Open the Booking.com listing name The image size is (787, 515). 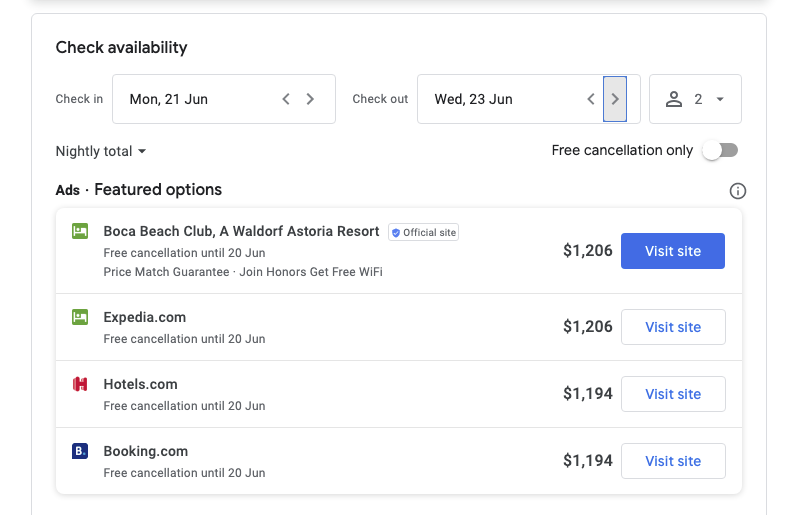pyautogui.click(x=146, y=451)
